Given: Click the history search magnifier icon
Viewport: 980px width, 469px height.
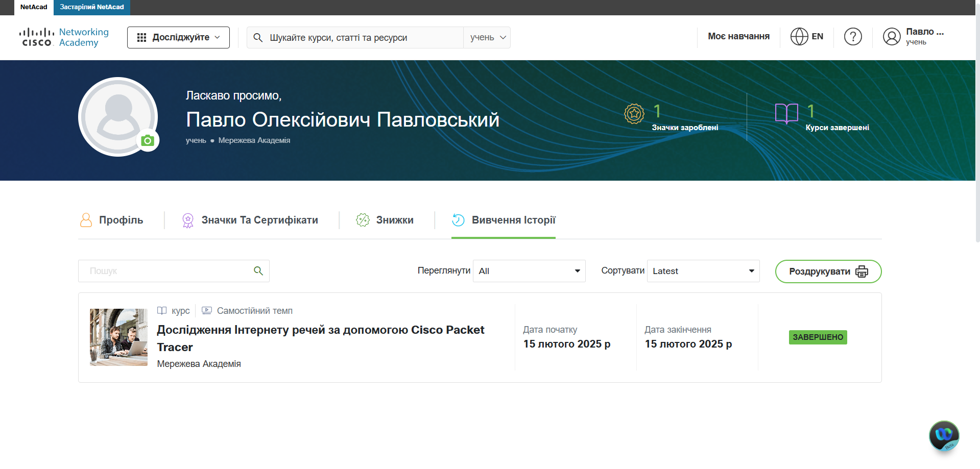Looking at the screenshot, I should pos(258,271).
